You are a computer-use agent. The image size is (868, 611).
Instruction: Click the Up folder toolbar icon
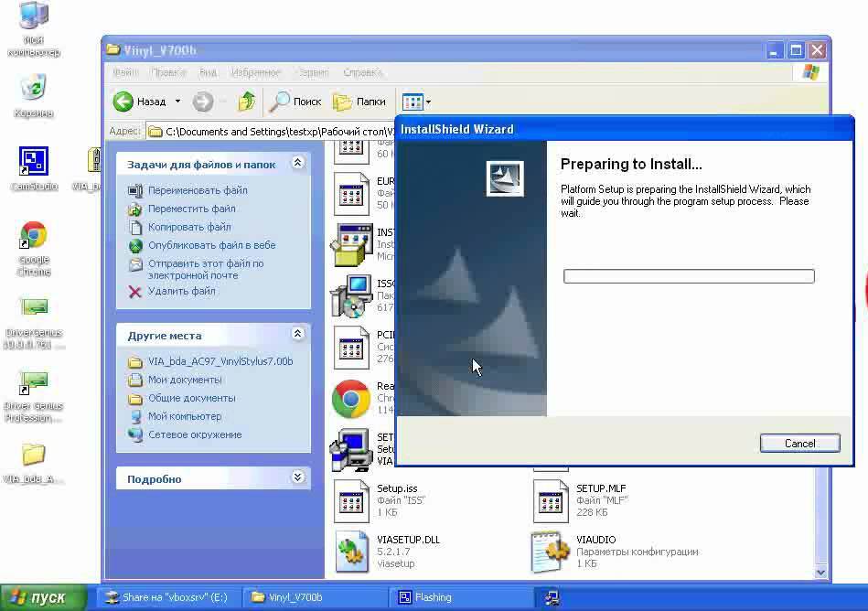tap(246, 102)
